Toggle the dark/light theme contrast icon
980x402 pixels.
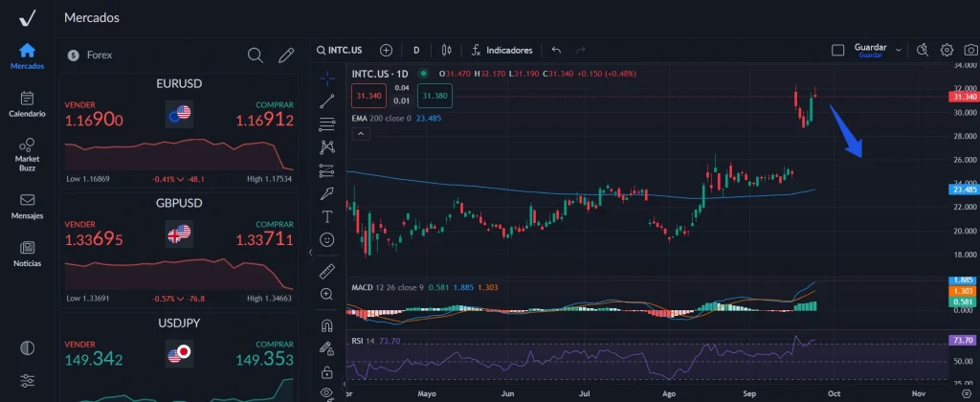pyautogui.click(x=27, y=347)
